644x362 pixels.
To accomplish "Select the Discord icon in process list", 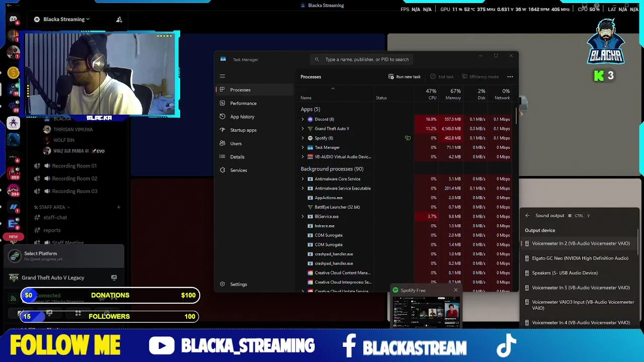I will pyautogui.click(x=310, y=120).
